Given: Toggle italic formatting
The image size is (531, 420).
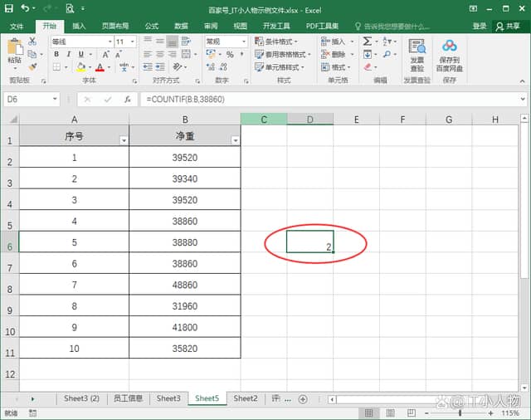Looking at the screenshot, I should 69,55.
